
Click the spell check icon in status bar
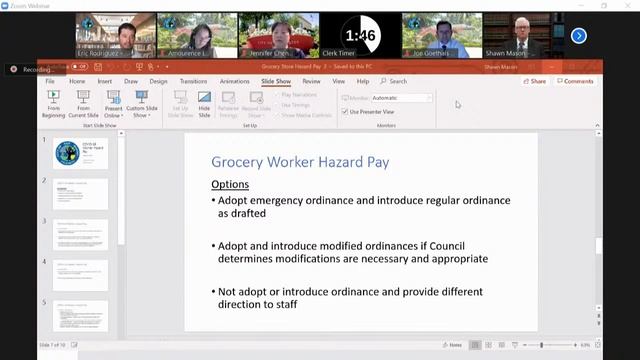click(x=74, y=345)
